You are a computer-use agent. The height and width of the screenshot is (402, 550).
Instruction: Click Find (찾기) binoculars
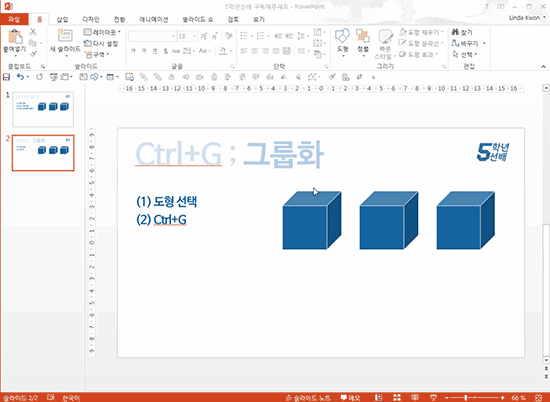click(462, 32)
